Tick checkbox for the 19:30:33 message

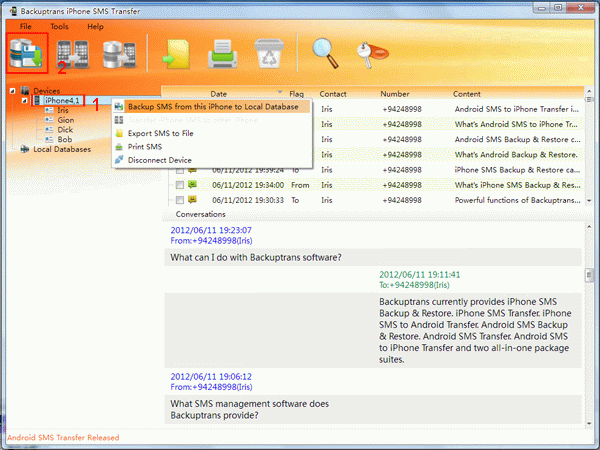[179, 200]
